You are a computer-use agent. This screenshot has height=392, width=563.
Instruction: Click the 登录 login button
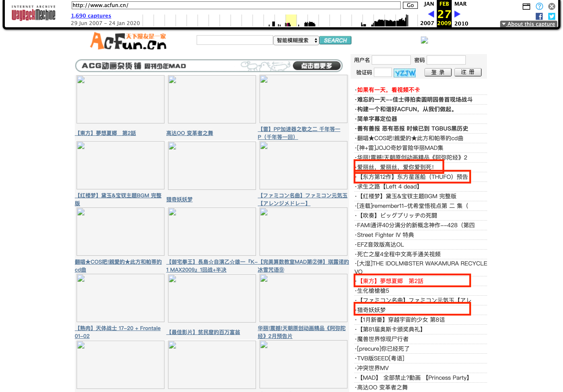pos(438,72)
